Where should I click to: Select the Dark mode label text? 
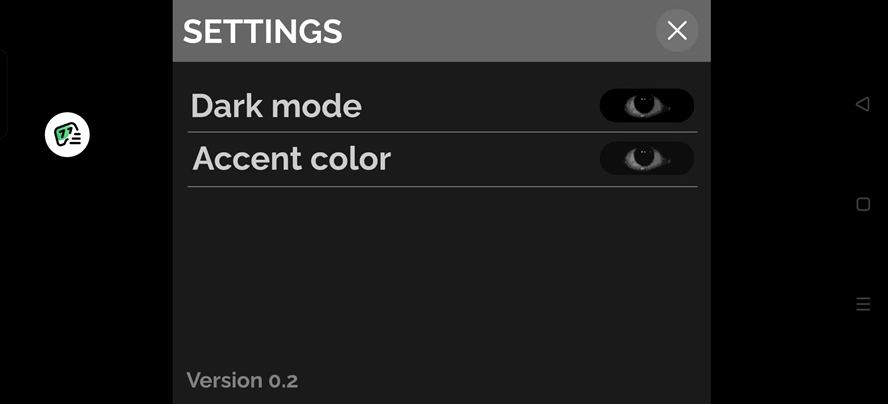pyautogui.click(x=276, y=106)
